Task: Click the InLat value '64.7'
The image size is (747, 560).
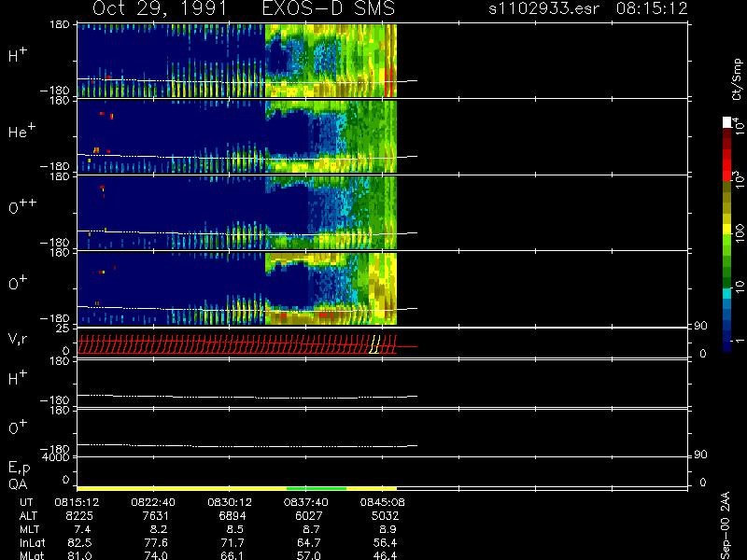Action: click(309, 543)
